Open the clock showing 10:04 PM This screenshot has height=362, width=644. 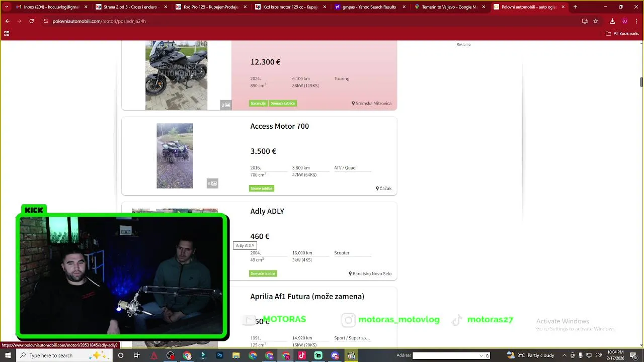click(616, 355)
